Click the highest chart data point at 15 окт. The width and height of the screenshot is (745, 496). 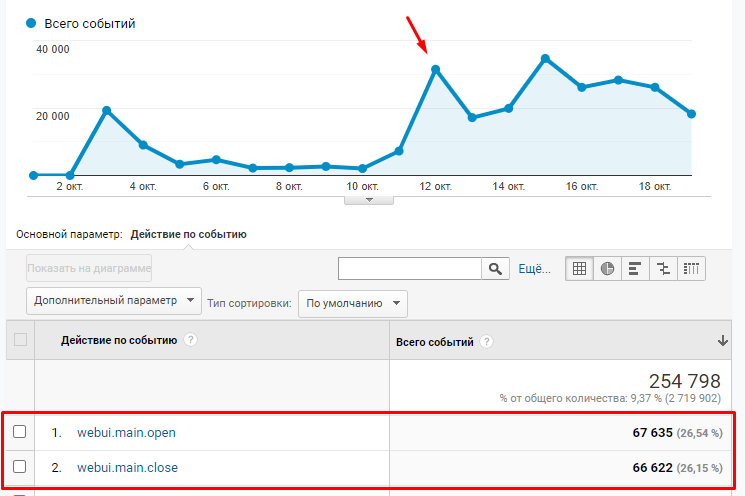[x=545, y=58]
